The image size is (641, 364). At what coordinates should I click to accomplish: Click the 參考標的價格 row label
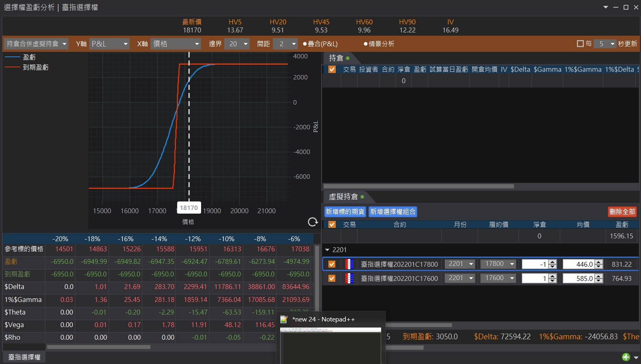(24, 249)
